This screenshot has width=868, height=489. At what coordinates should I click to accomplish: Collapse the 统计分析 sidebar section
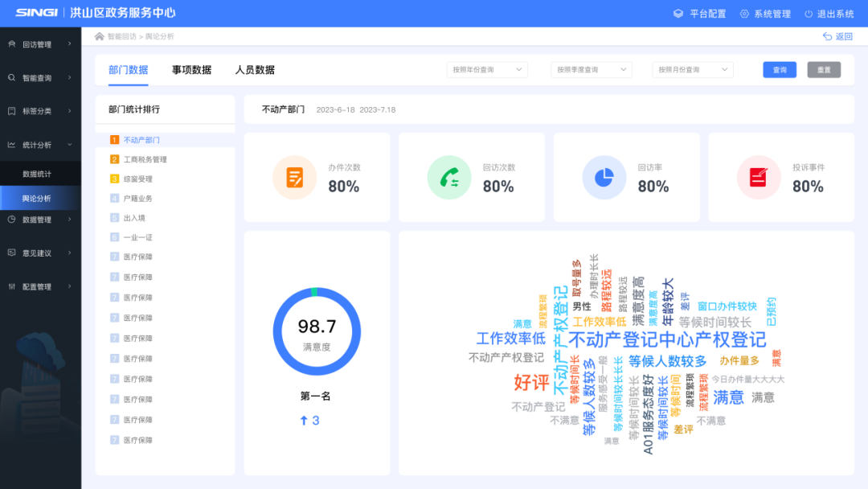point(40,145)
